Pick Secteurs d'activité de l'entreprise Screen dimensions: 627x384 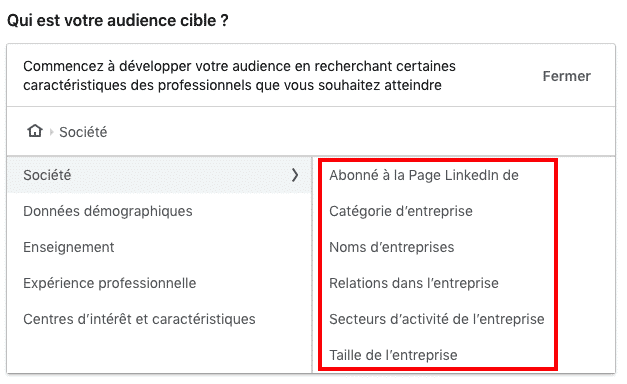[437, 319]
